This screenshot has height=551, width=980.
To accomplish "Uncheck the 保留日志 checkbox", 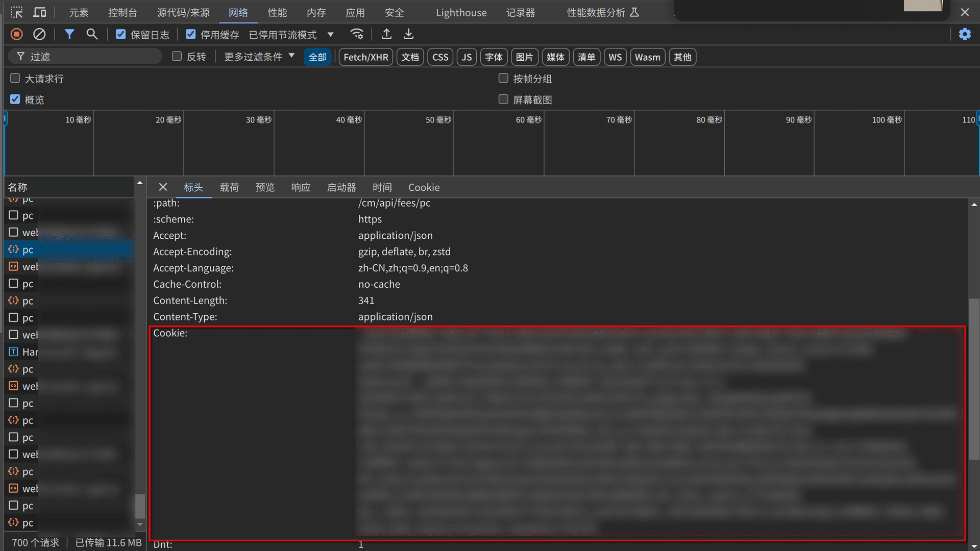I will point(121,34).
